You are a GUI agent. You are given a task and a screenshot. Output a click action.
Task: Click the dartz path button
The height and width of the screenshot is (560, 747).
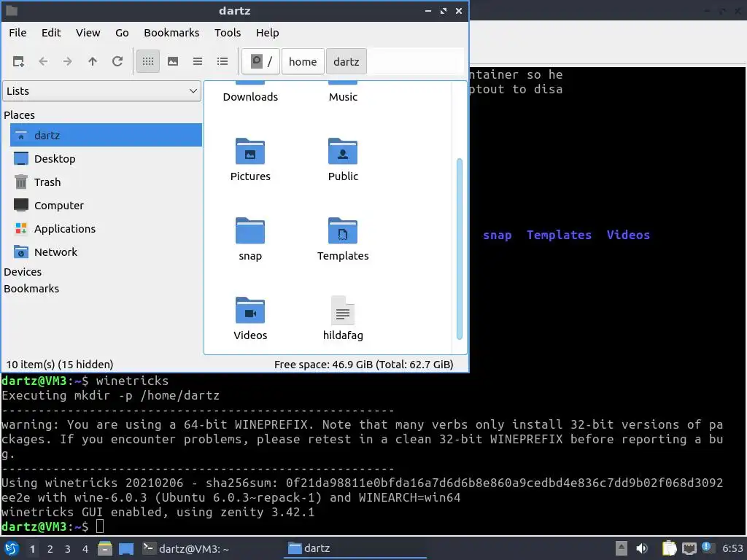(347, 61)
